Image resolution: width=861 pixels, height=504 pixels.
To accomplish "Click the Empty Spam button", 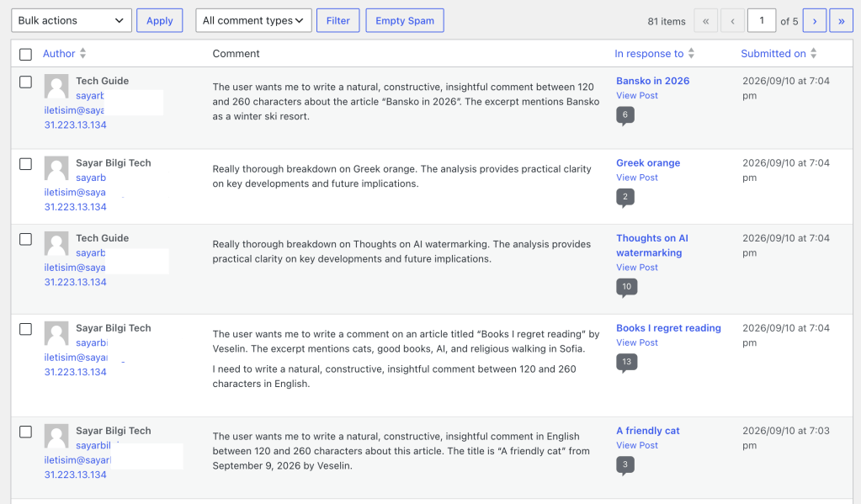I will (405, 21).
